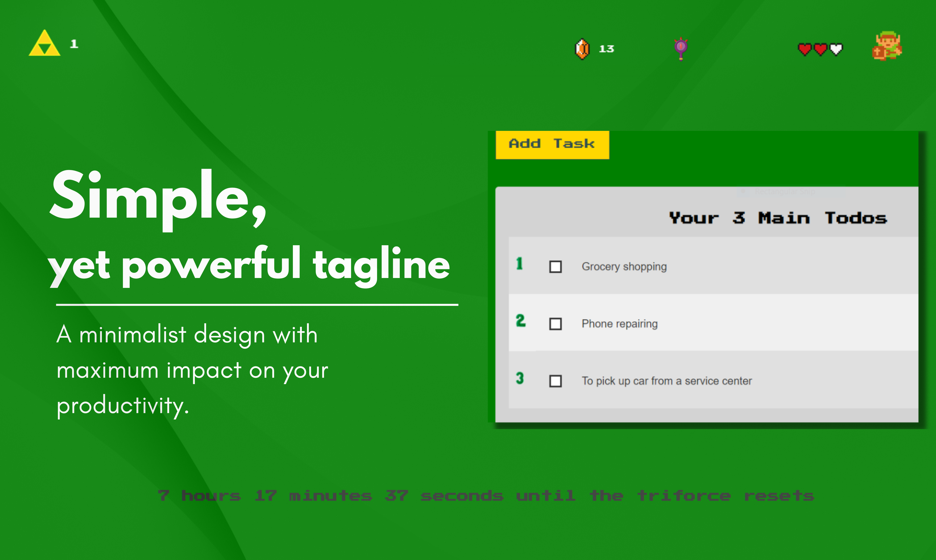Click the orange rupee icon
The image size is (936, 560).
tap(582, 49)
